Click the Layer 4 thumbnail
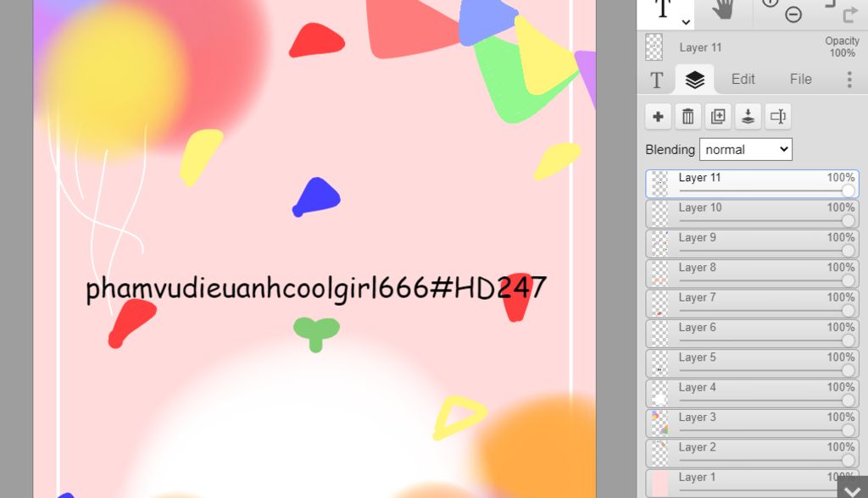 point(659,393)
